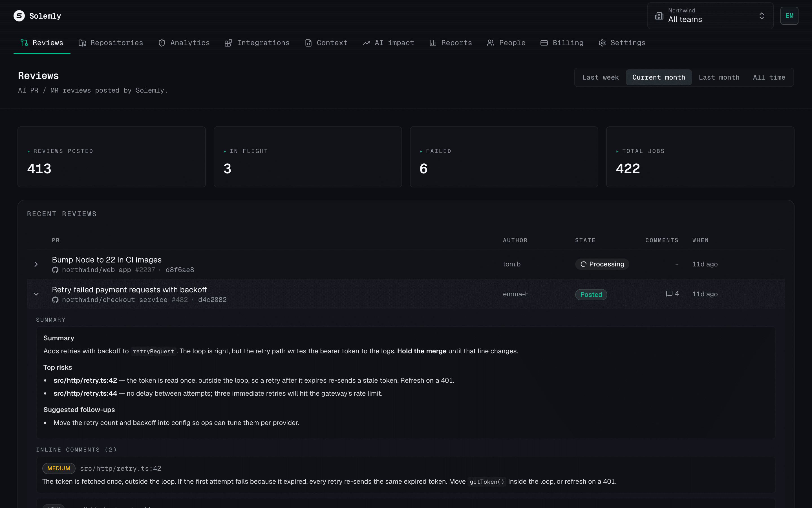
Task: Expand the Bump Node to 22 row
Action: [x=36, y=264]
